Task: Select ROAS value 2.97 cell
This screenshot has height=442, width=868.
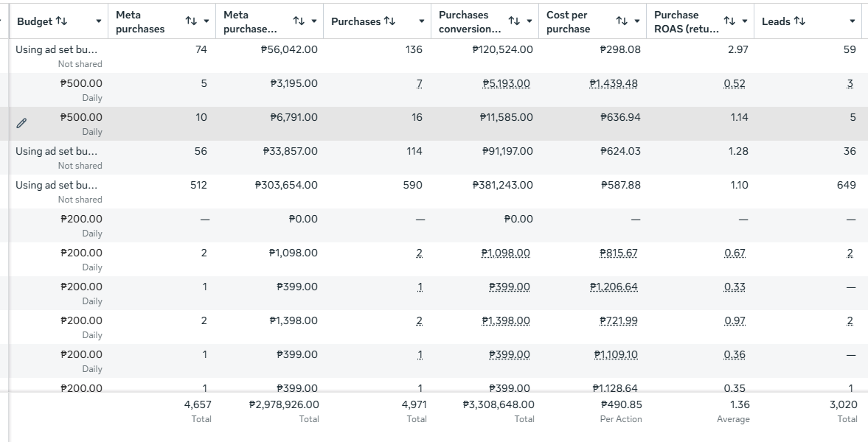Action: pos(738,49)
